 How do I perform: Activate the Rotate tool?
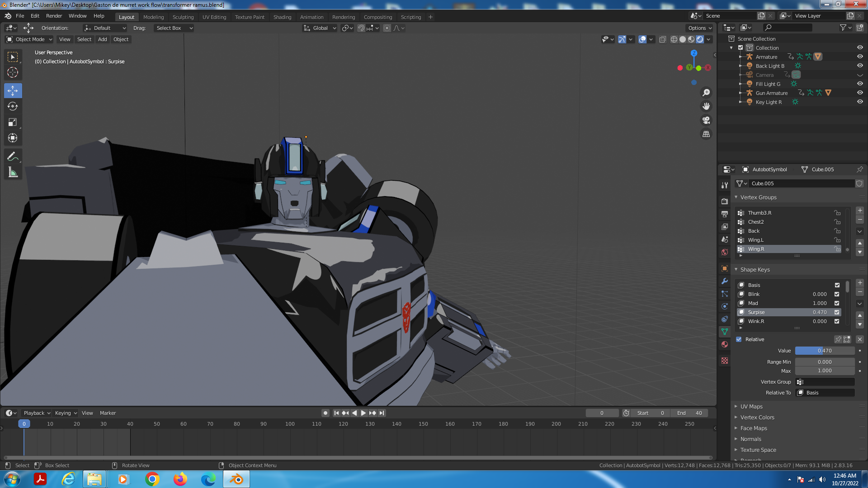point(13,107)
